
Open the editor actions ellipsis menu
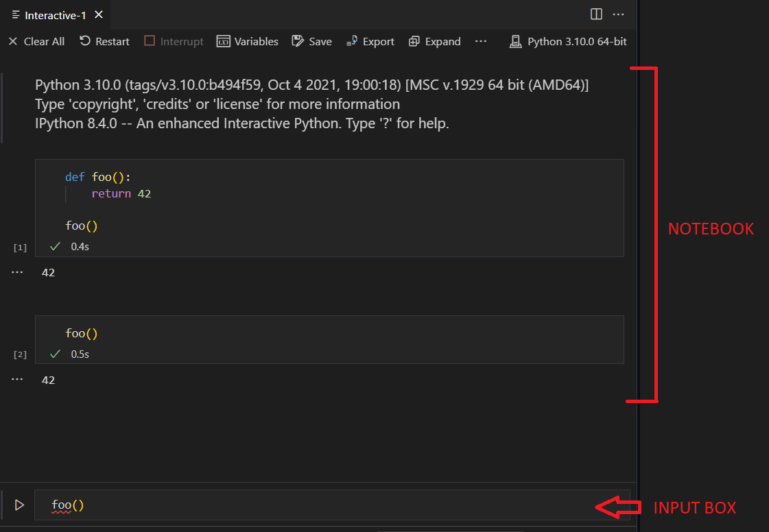click(619, 14)
